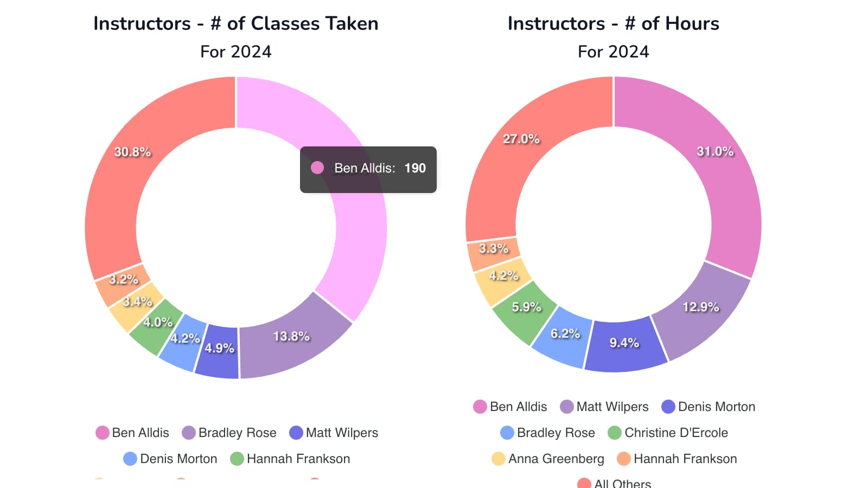Toggle Bradley Rose legend under Classes Taken chart
This screenshot has height=488, width=868.
229,433
